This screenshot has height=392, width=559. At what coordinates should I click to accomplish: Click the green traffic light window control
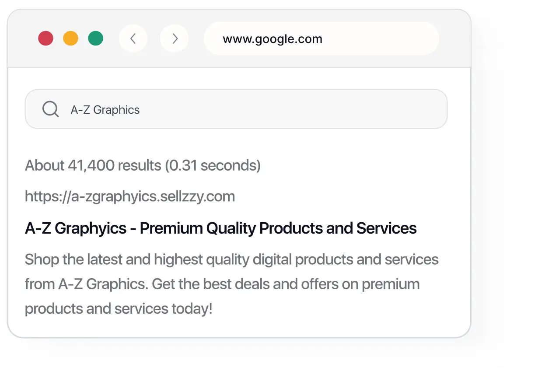pyautogui.click(x=95, y=38)
